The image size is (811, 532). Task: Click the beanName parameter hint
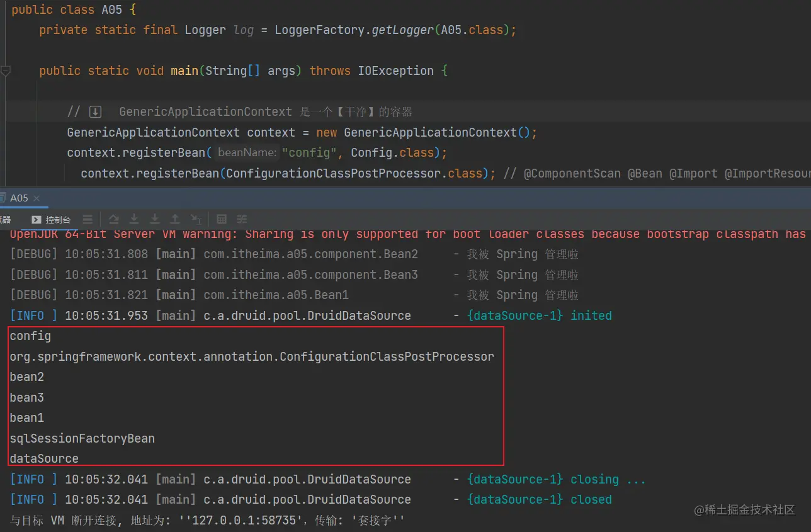[246, 153]
